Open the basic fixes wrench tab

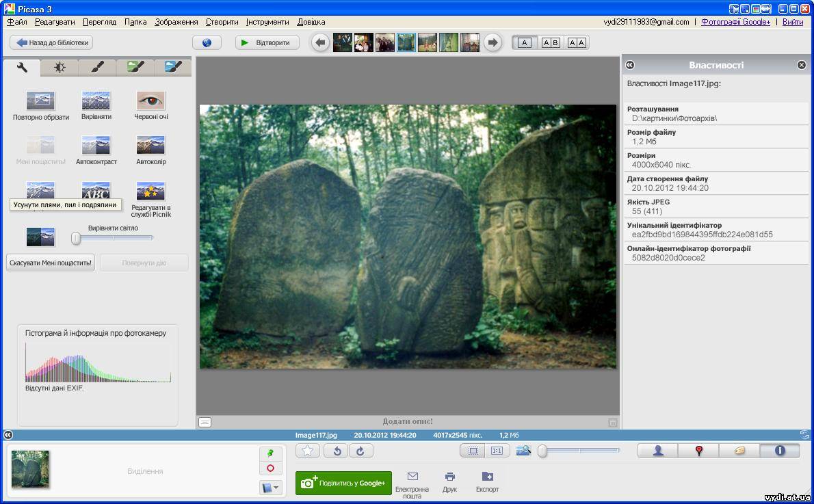(22, 68)
